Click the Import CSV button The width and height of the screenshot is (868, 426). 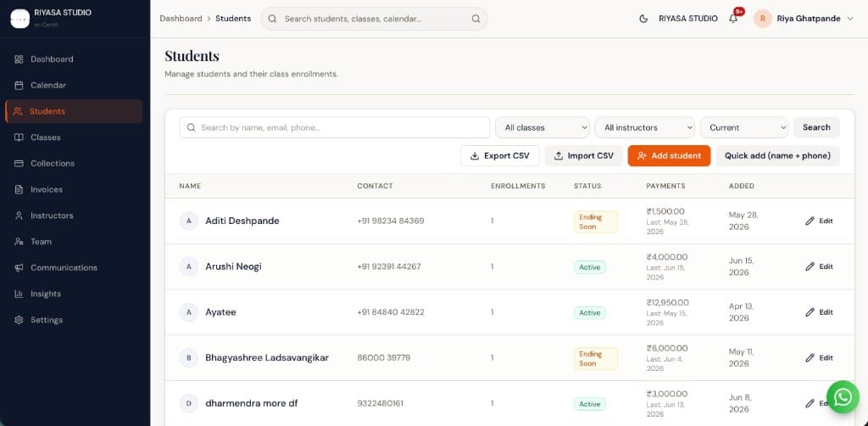pyautogui.click(x=583, y=155)
